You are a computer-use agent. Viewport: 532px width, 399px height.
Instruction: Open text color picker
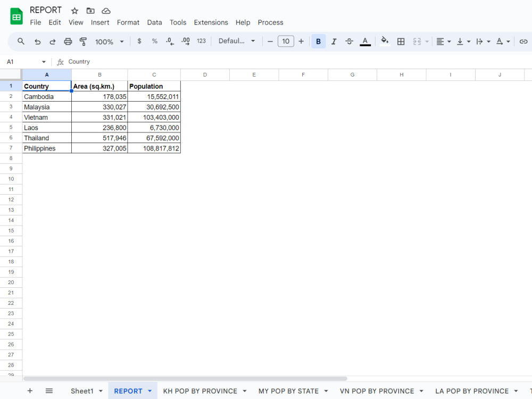[365, 41]
